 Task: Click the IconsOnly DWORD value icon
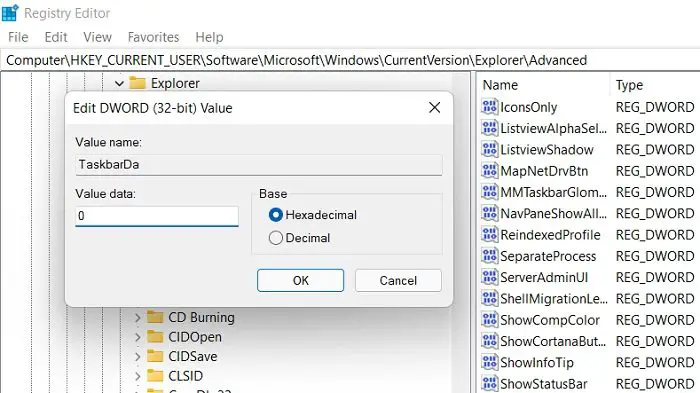(489, 107)
